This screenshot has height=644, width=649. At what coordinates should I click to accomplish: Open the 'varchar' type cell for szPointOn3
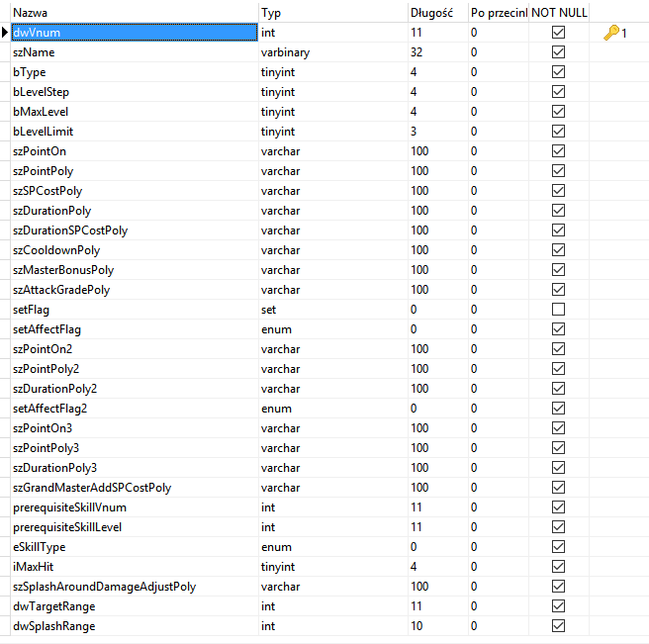point(333,428)
